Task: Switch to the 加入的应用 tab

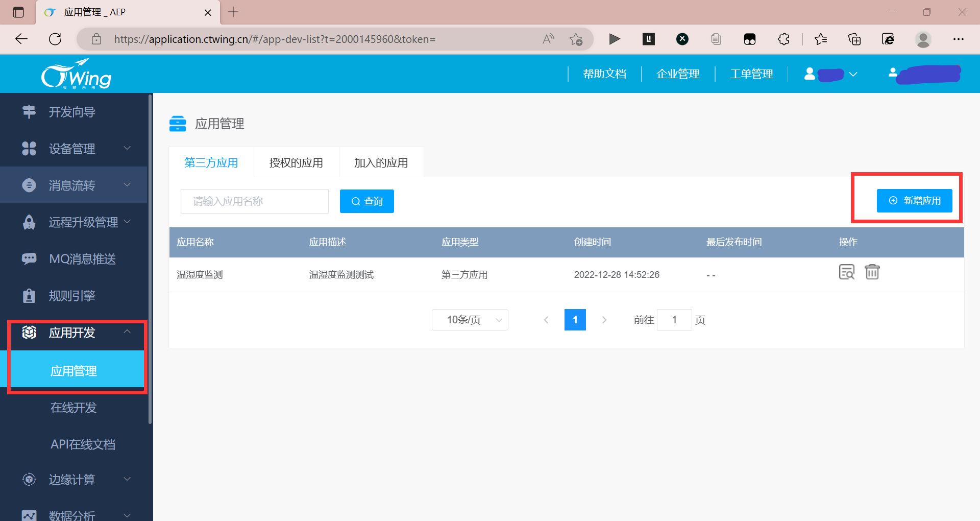Action: pos(381,162)
